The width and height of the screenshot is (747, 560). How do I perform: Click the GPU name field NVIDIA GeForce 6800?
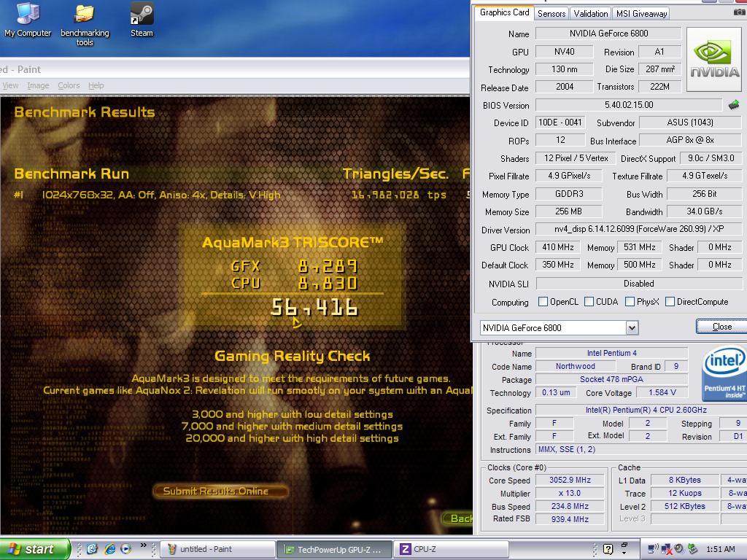coord(608,34)
